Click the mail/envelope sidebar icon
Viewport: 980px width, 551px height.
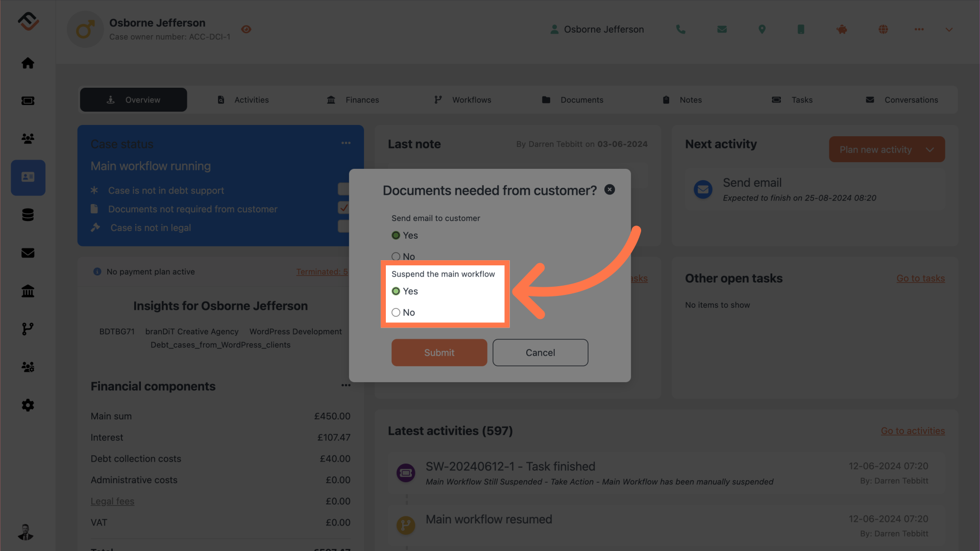tap(28, 253)
